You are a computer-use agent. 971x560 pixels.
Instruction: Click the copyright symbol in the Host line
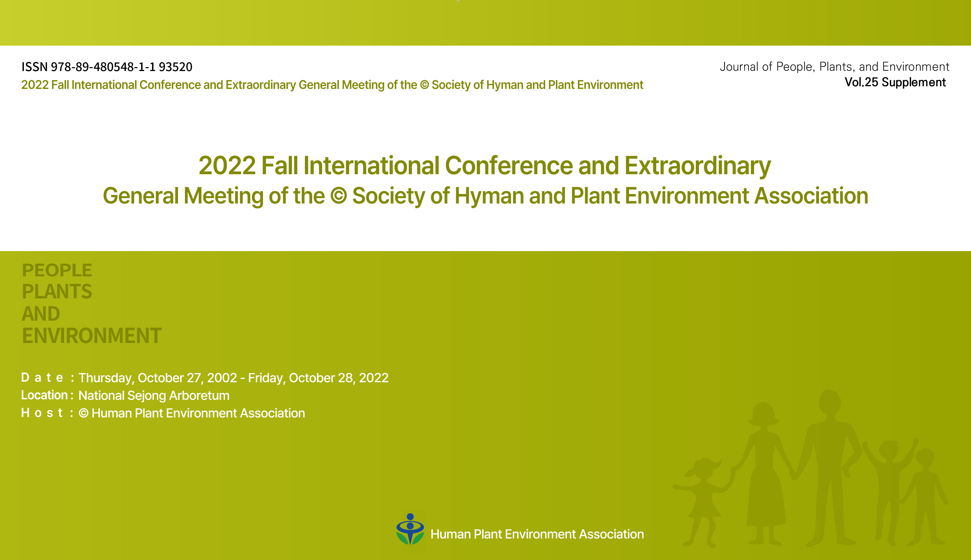click(x=84, y=414)
